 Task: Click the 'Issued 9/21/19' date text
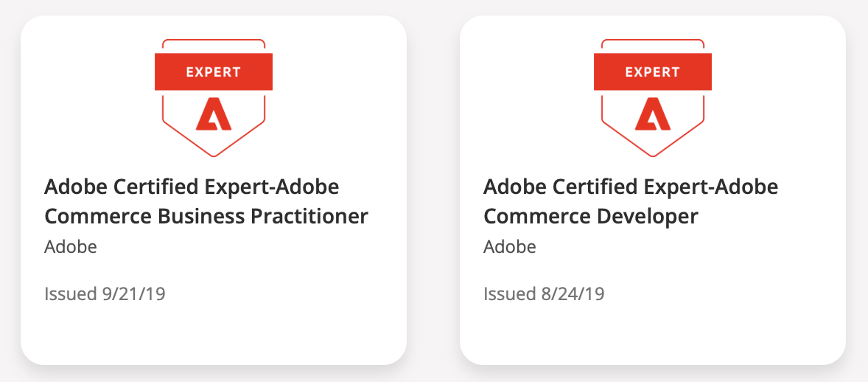coord(105,294)
